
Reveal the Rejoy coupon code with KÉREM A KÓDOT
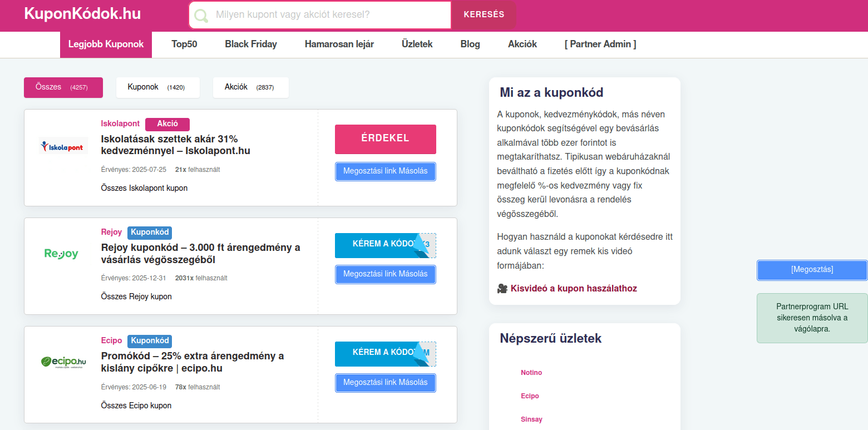coord(386,245)
